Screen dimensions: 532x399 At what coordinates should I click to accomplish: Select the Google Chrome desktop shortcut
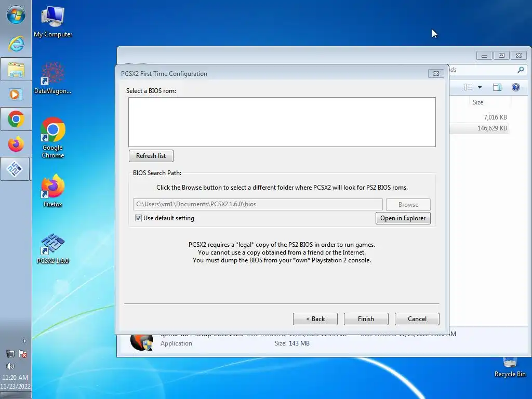(53, 137)
